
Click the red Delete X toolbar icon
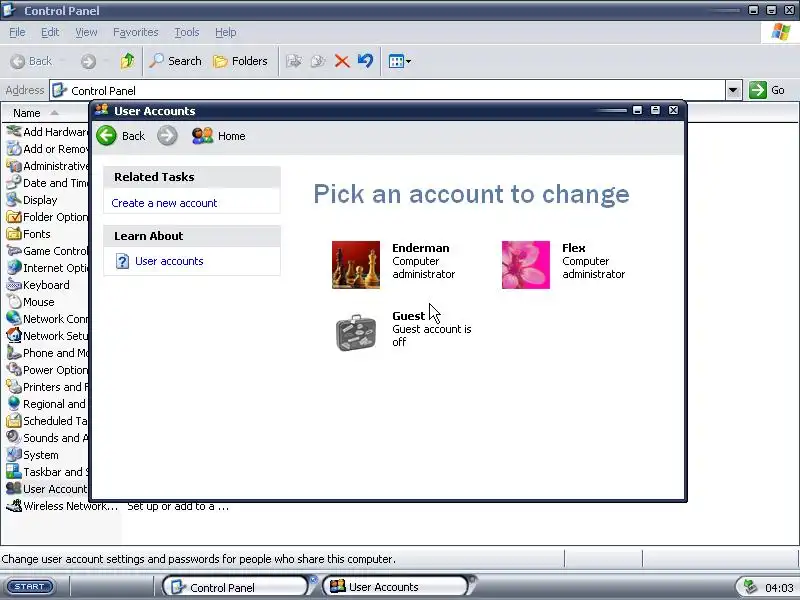tap(342, 61)
